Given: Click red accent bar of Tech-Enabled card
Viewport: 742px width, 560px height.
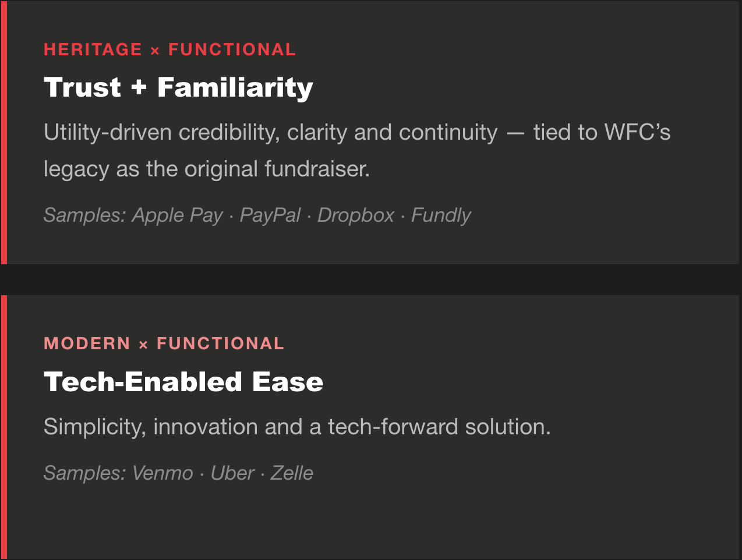Looking at the screenshot, I should 3,427.
